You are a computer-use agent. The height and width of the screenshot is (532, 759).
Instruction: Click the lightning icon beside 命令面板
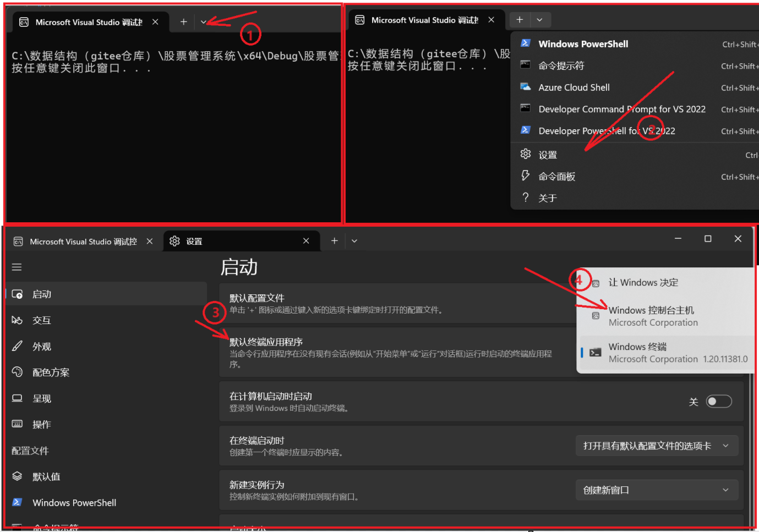tap(526, 175)
